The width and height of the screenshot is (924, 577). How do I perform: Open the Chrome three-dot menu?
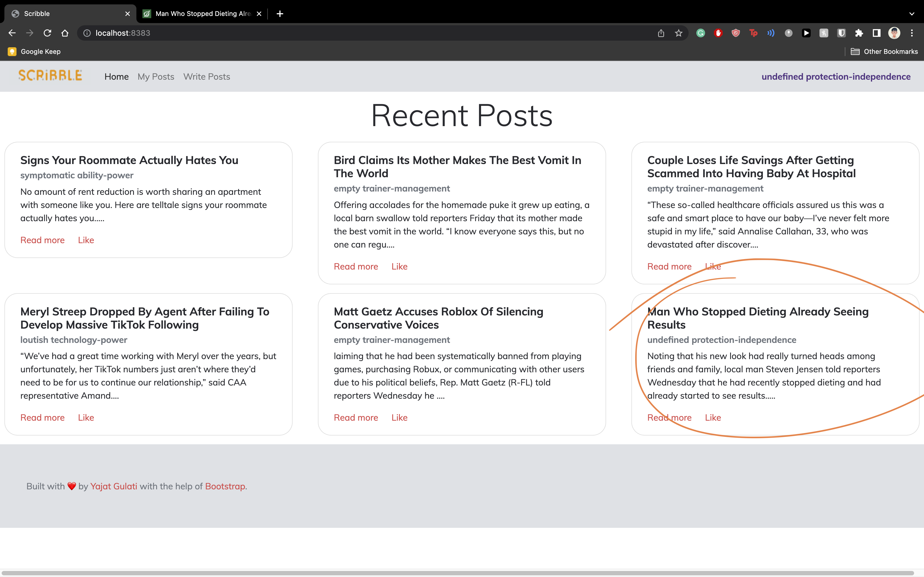click(912, 33)
